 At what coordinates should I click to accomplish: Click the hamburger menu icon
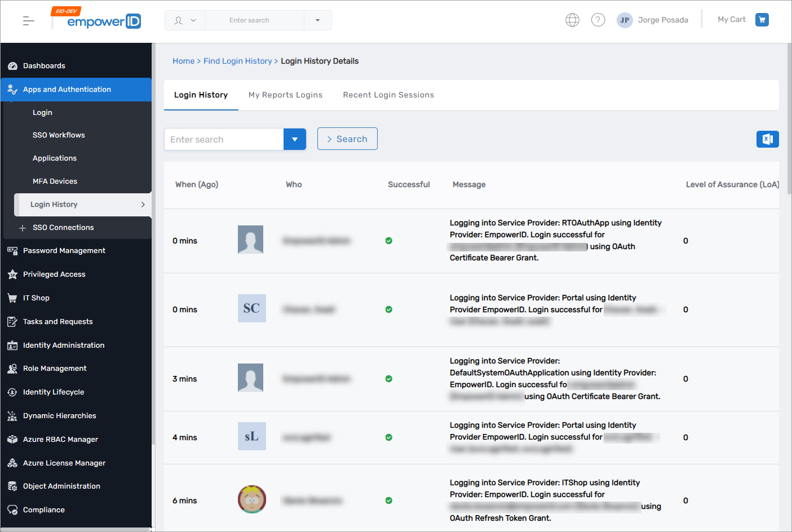[x=28, y=21]
